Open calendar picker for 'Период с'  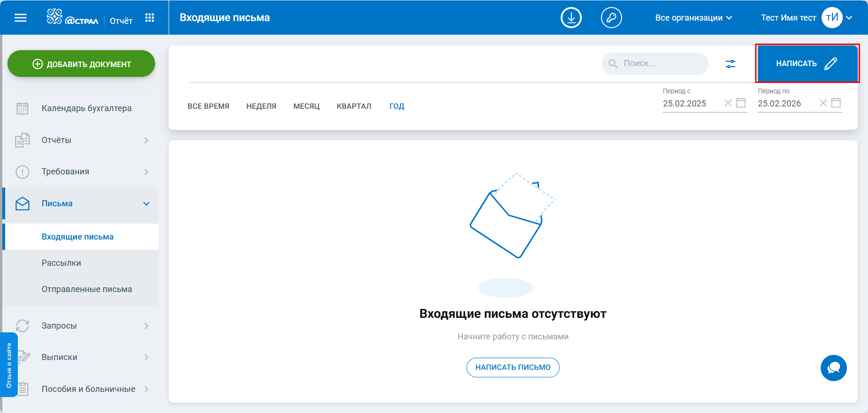click(741, 103)
